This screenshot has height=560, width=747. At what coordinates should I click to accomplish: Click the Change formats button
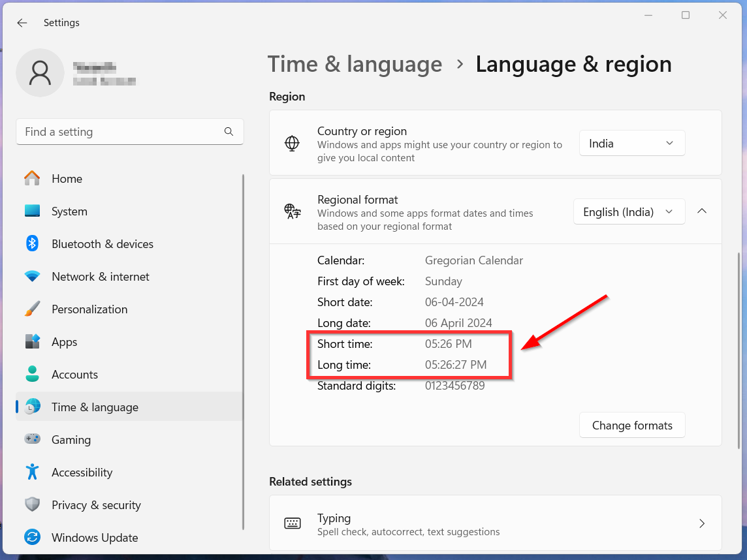tap(632, 425)
